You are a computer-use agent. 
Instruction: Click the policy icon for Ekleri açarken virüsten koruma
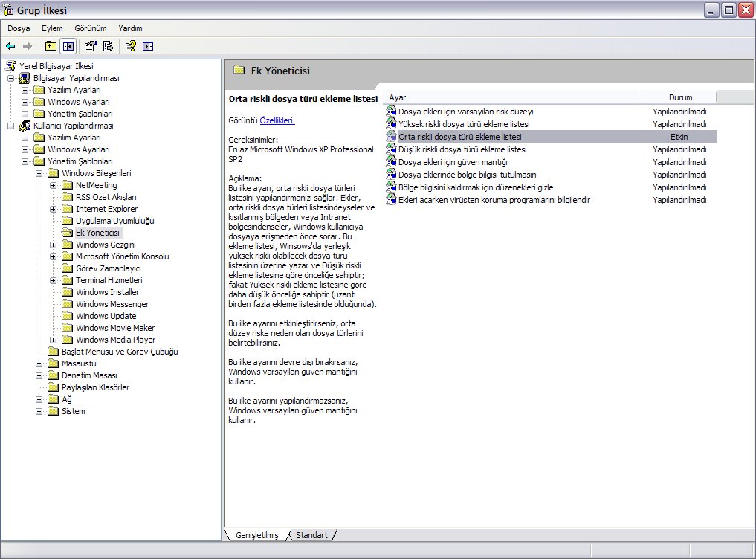[x=391, y=200]
